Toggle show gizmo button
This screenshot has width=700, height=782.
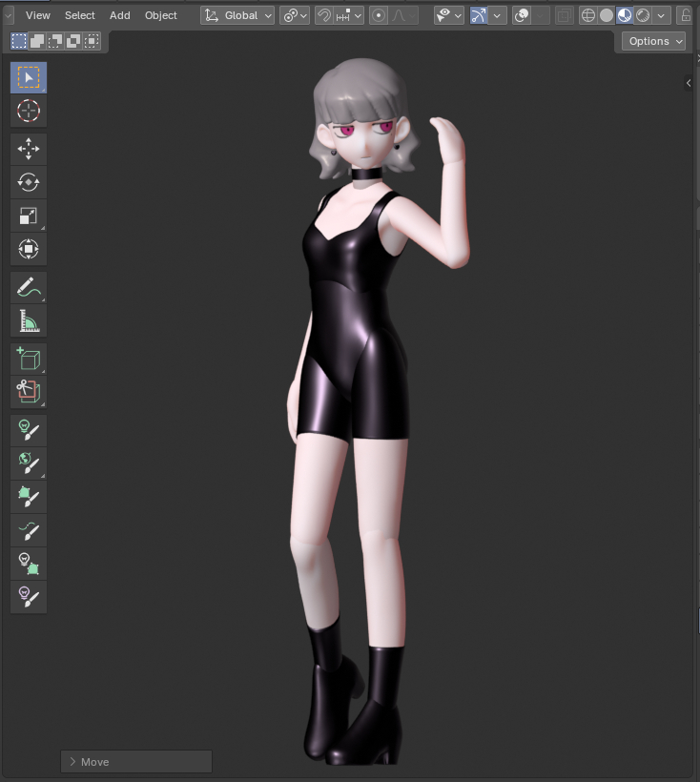[x=478, y=15]
